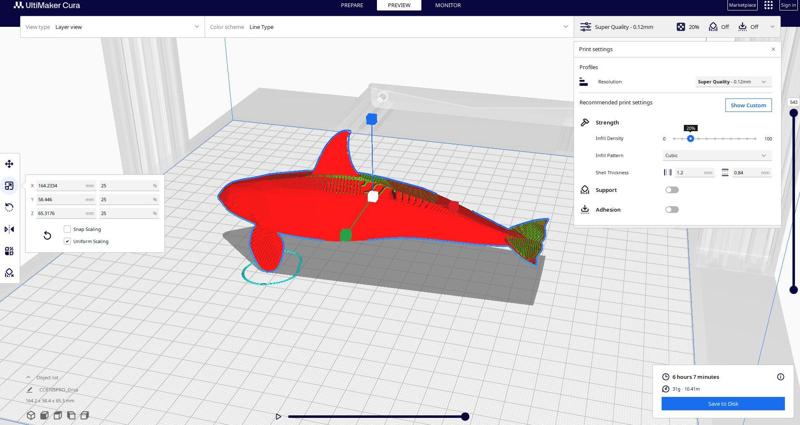Click the infill 20% icon in settings bar
This screenshot has height=425, width=800.
pos(681,27)
